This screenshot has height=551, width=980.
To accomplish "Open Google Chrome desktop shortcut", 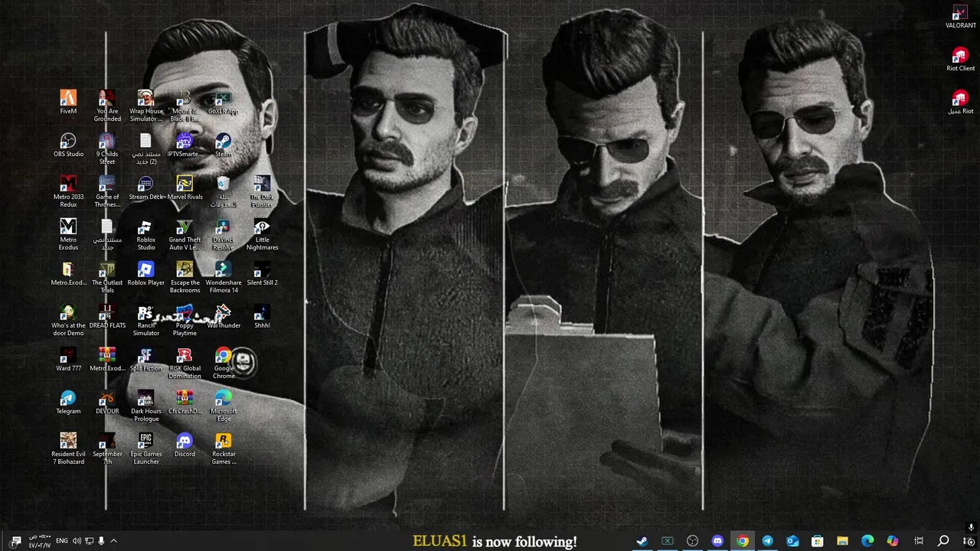I will coord(223,364).
